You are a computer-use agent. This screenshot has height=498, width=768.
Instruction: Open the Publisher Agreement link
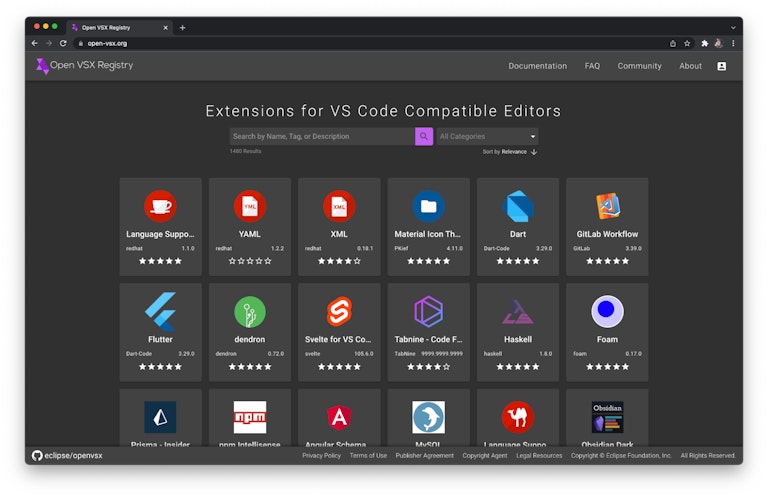coord(425,455)
